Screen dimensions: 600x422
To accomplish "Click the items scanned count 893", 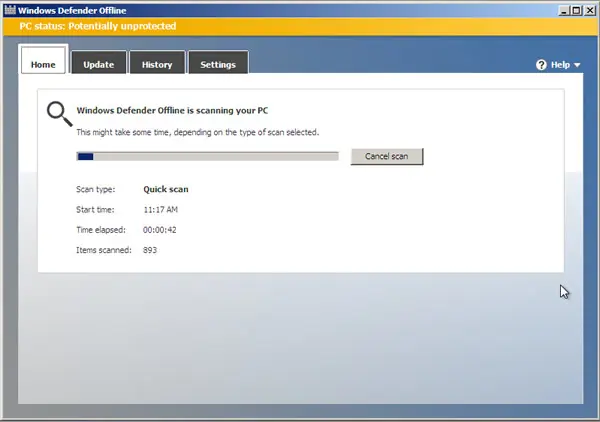I will [150, 250].
